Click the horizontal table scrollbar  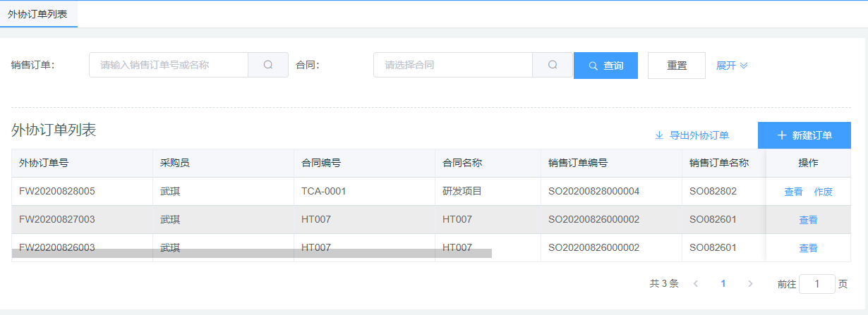(251, 253)
